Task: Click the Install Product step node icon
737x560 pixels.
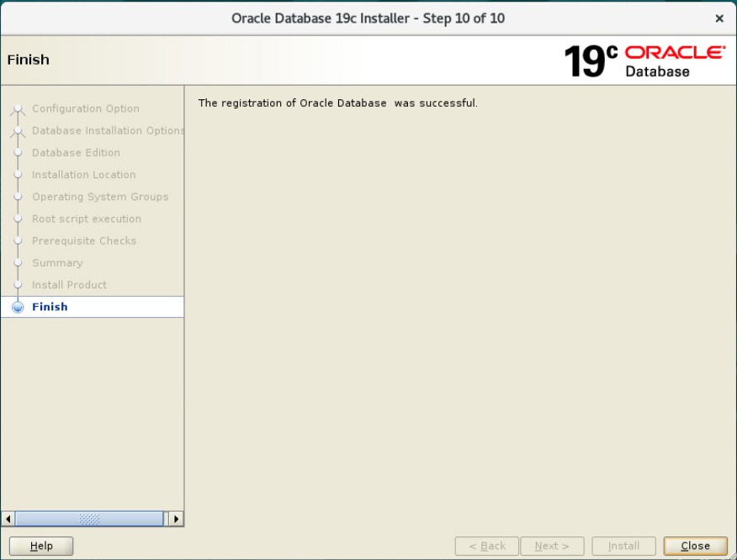Action: 18,285
